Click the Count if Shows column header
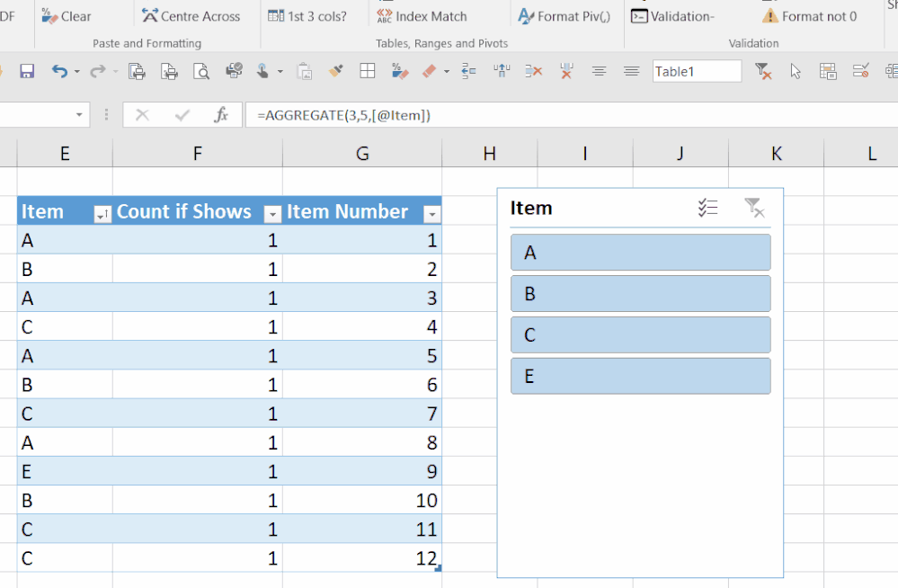Image resolution: width=898 pixels, height=588 pixels. (184, 211)
